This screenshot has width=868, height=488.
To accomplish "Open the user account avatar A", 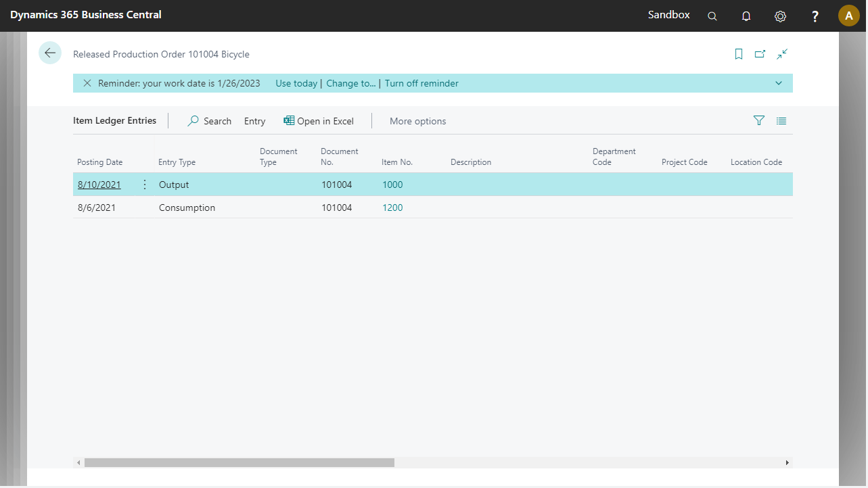I will pos(849,16).
